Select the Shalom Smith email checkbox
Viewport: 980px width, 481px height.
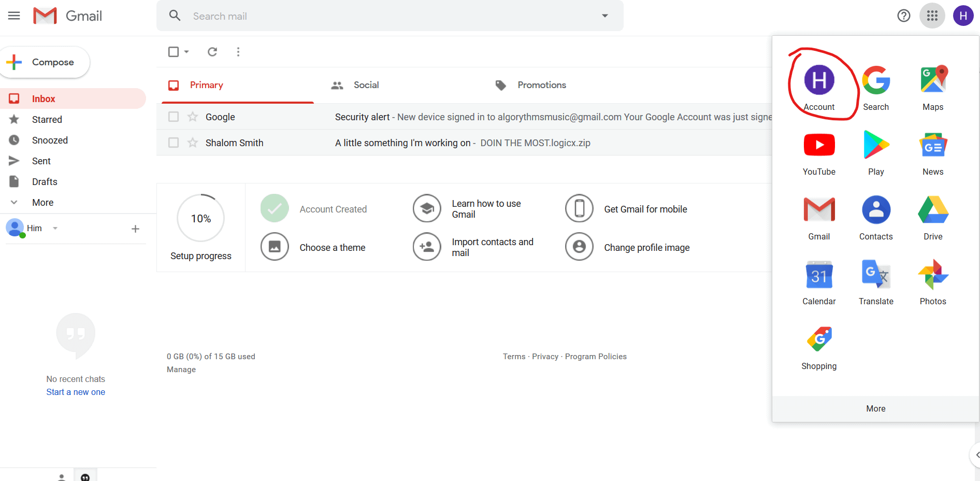(x=174, y=143)
